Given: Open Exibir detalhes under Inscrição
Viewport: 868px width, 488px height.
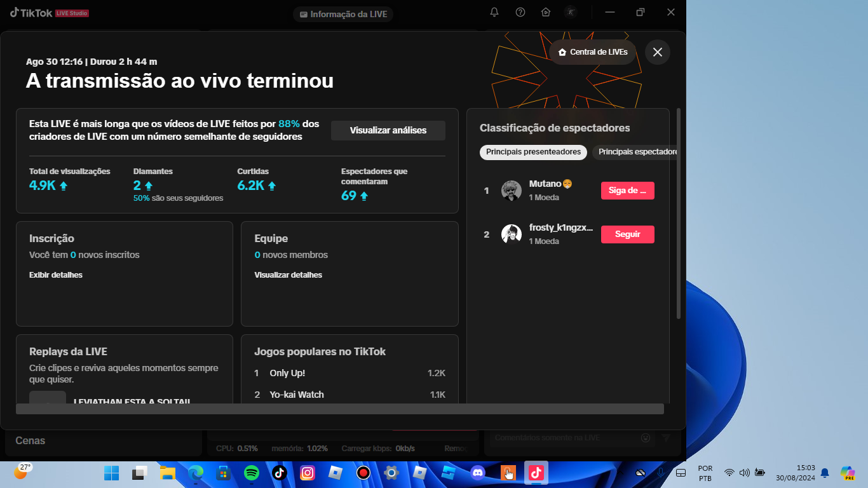Looking at the screenshot, I should coord(56,275).
